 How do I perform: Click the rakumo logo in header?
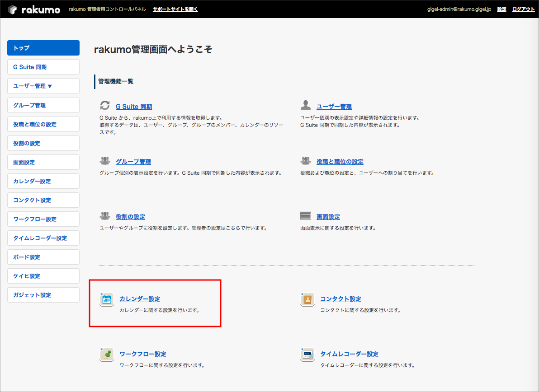tap(34, 9)
